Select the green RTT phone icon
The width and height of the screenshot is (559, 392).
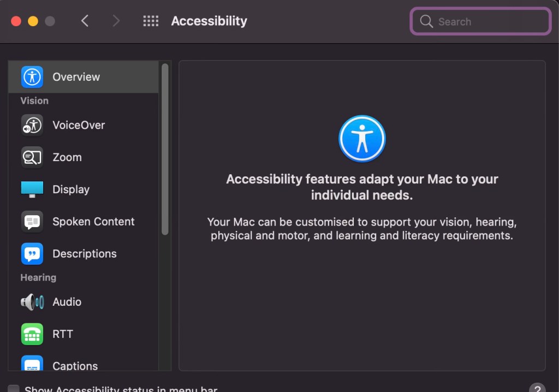(32, 334)
